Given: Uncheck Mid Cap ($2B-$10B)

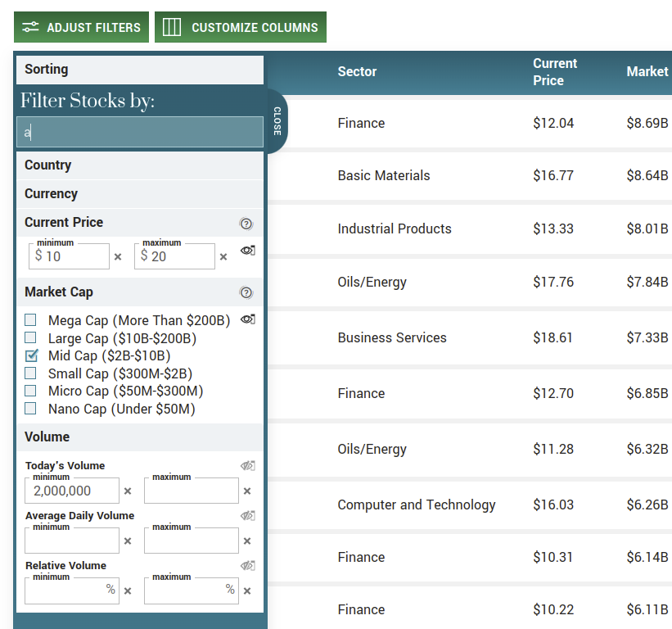Looking at the screenshot, I should click(30, 356).
